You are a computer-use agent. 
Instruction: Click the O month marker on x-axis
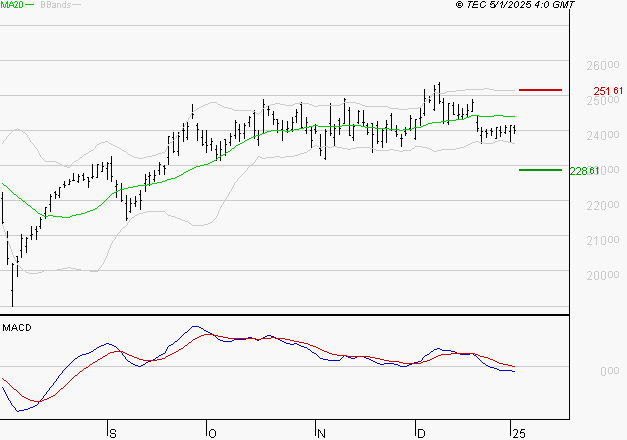(212, 433)
